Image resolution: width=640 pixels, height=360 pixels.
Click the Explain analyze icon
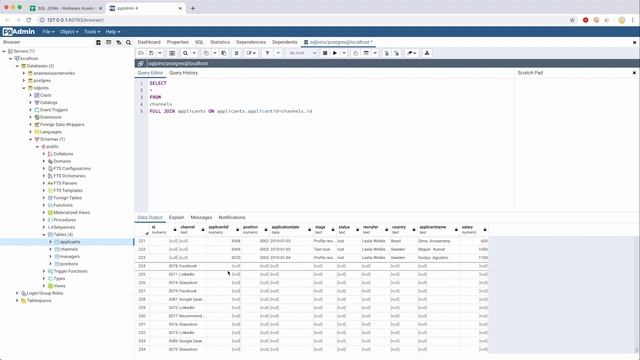point(366,53)
